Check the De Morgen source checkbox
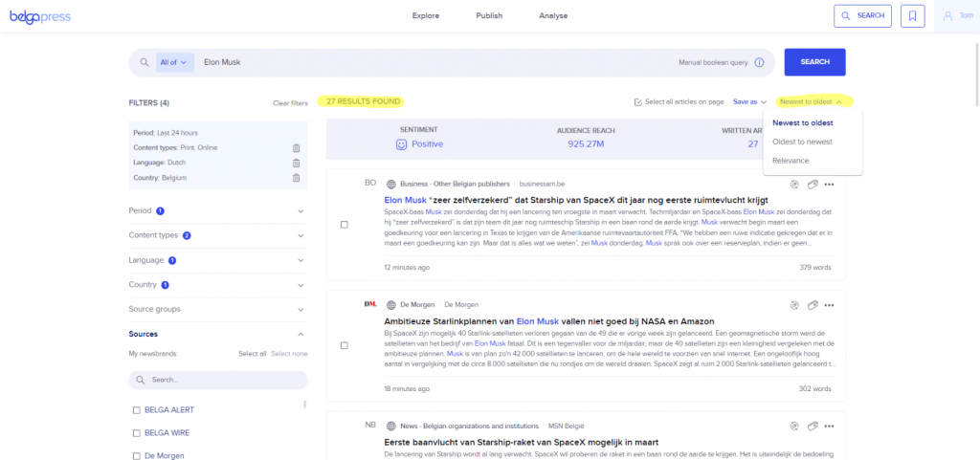This screenshot has width=980, height=460. coord(136,455)
